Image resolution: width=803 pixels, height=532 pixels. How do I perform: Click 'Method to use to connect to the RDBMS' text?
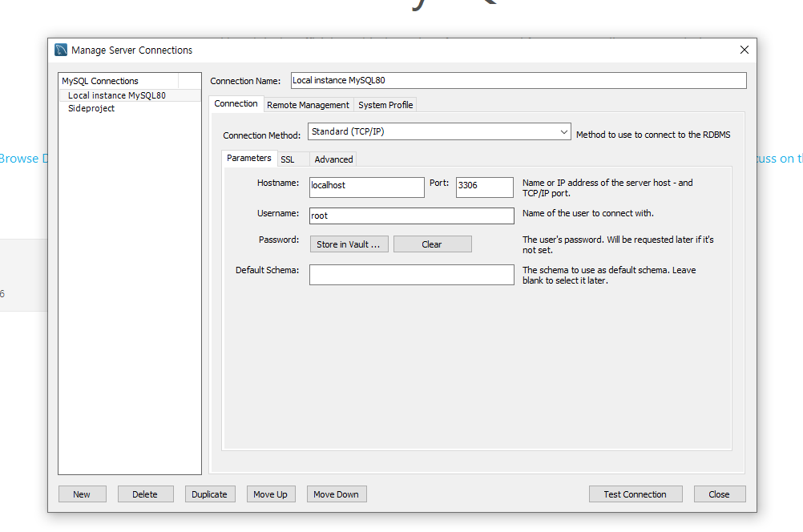[x=653, y=135]
